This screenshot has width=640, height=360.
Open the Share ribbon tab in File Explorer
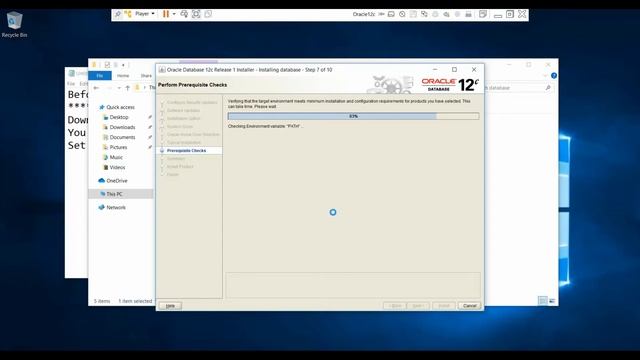pyautogui.click(x=146, y=76)
